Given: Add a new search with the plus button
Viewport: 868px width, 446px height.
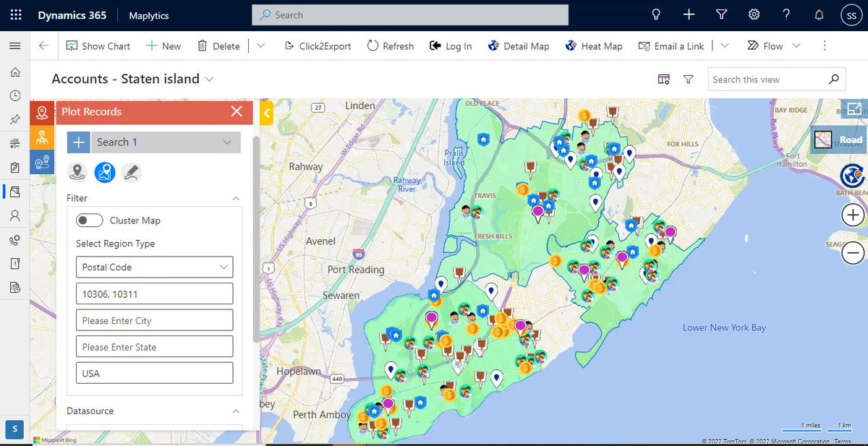Looking at the screenshot, I should [x=78, y=142].
